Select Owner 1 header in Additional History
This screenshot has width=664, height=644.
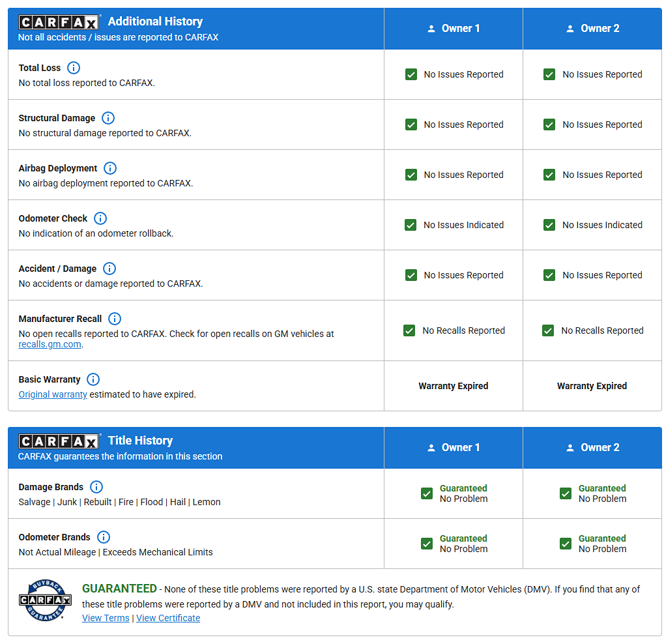[454, 29]
